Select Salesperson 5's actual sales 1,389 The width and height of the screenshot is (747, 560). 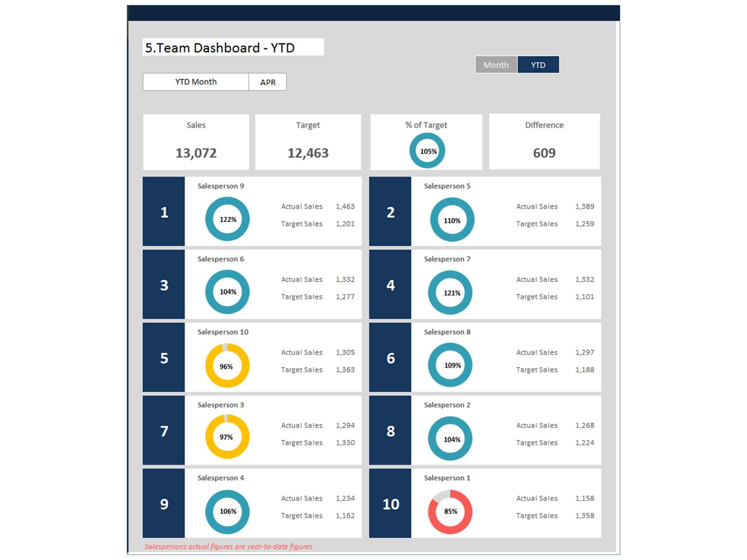[x=585, y=206]
